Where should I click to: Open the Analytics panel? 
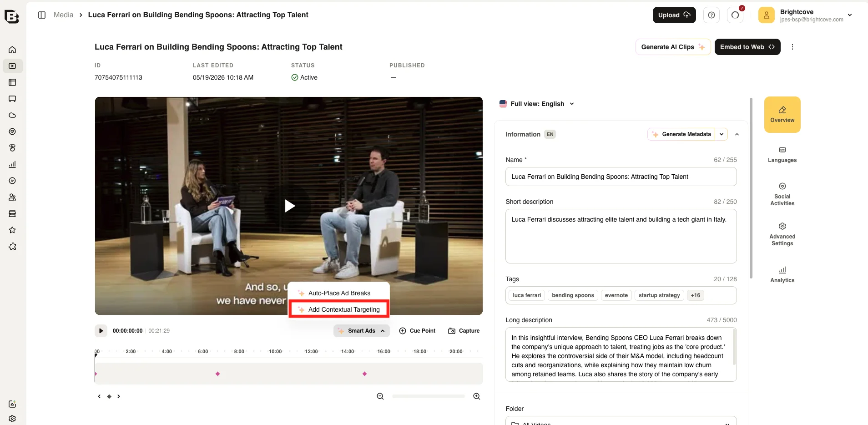click(782, 274)
